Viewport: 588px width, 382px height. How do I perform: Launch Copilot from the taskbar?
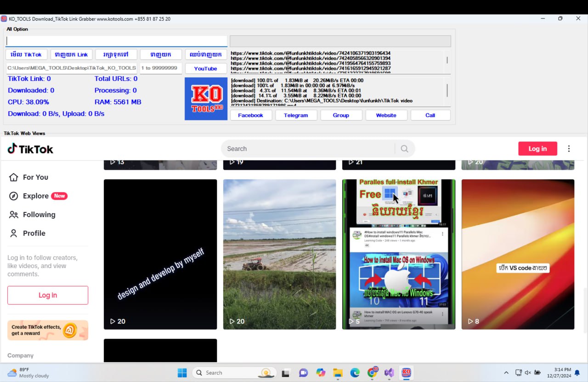tap(321, 373)
